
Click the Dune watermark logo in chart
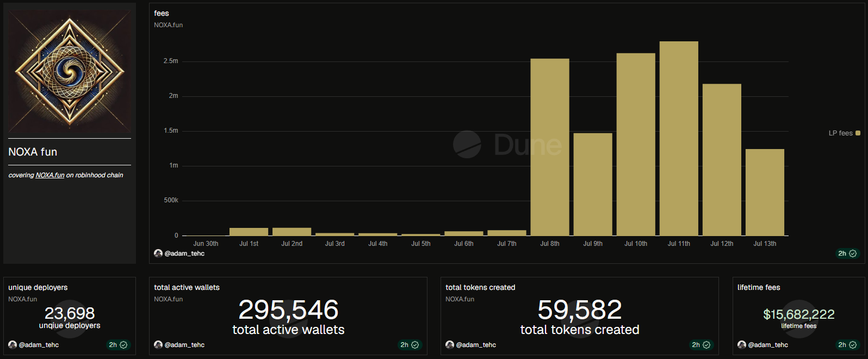(x=507, y=145)
